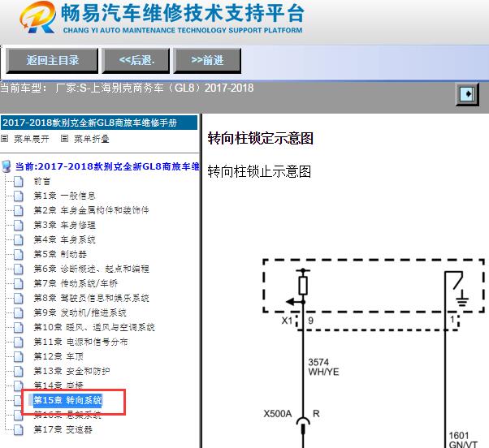This screenshot has width=489, height=448.
Task: Open 第10章 暖风、通风与空调系统
Action: point(94,327)
